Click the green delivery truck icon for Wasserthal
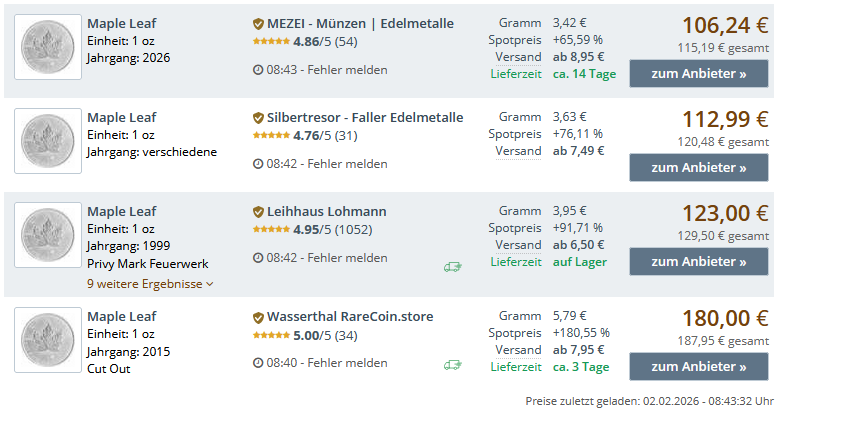Image resolution: width=841 pixels, height=425 pixels. tap(453, 366)
